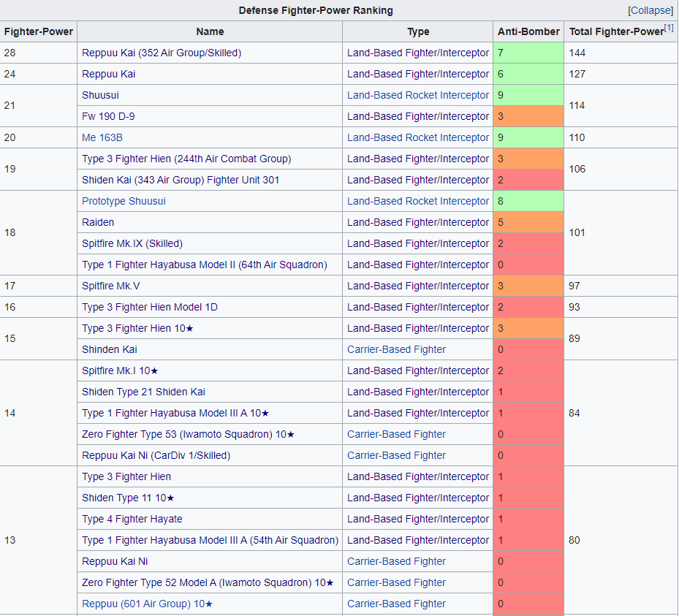Open Type 1 Fighter Hayabusa Model III A (54th Air Squadron)
The width and height of the screenshot is (679, 616).
click(210, 541)
